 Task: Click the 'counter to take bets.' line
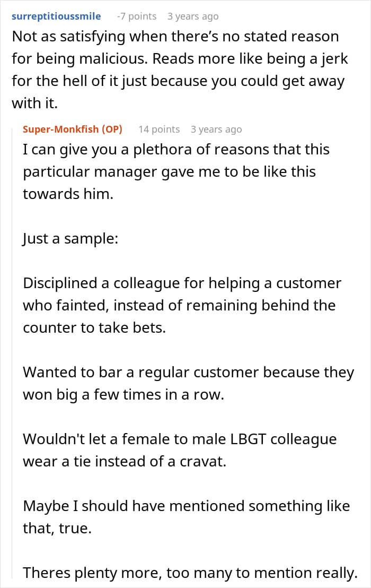94,328
